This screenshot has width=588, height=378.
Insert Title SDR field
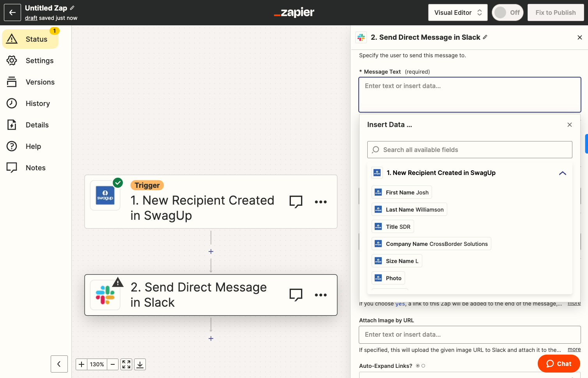pyautogui.click(x=393, y=227)
